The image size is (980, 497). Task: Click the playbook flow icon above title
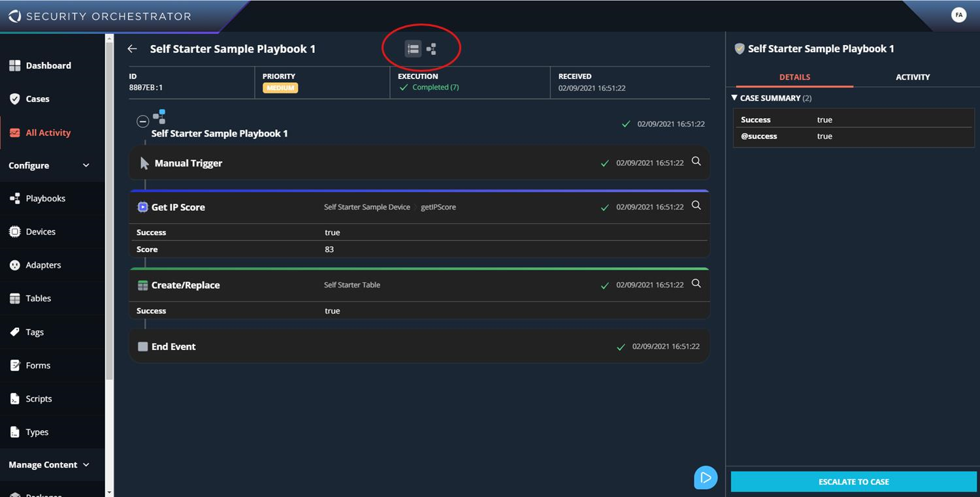[159, 117]
